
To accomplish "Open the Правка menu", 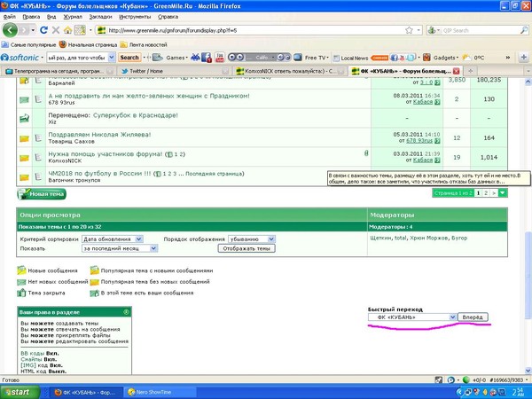I will [x=31, y=17].
